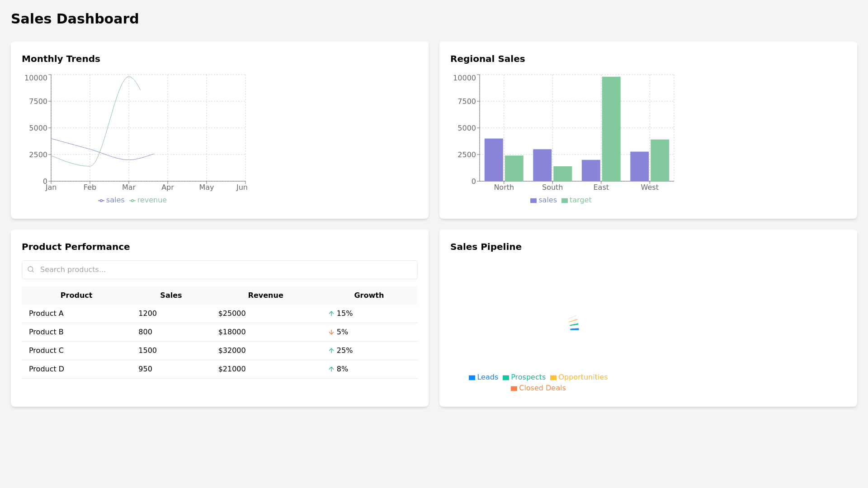Sort the table by the Revenue column
This screenshot has height=488, width=868.
click(265, 295)
